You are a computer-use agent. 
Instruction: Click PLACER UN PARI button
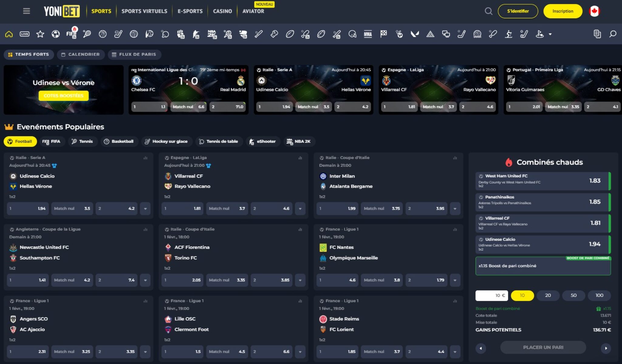click(543, 347)
